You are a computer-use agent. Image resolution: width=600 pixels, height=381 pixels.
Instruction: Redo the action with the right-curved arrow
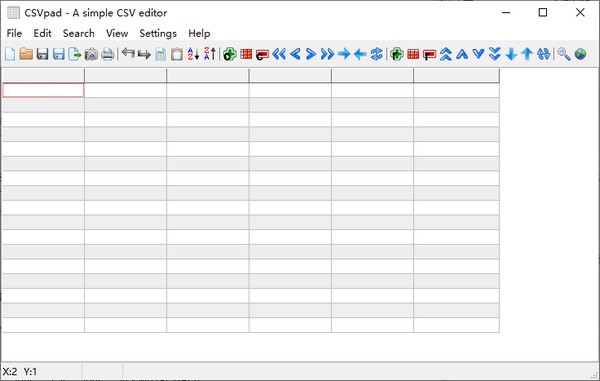click(x=144, y=54)
